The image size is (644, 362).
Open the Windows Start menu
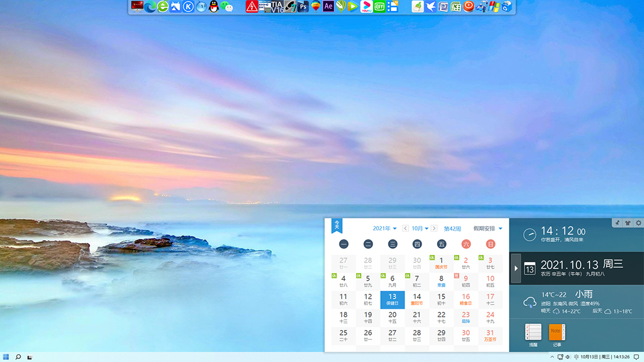click(x=5, y=356)
